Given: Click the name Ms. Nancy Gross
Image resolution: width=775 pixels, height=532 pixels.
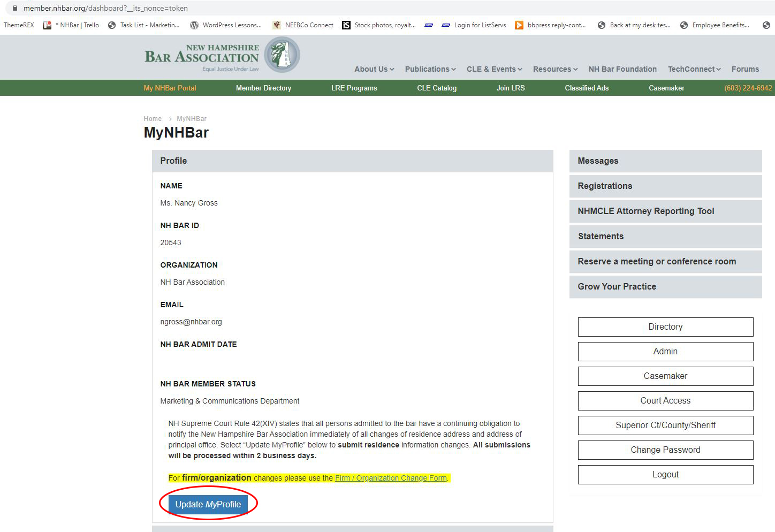Looking at the screenshot, I should coord(189,203).
